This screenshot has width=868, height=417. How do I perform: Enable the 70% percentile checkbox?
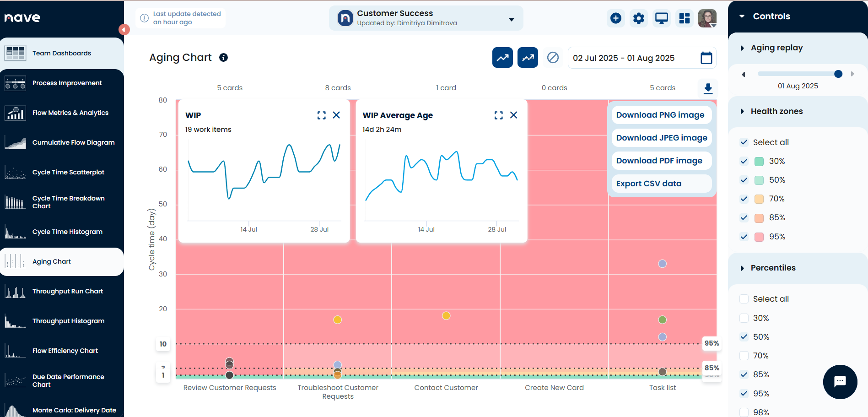744,355
